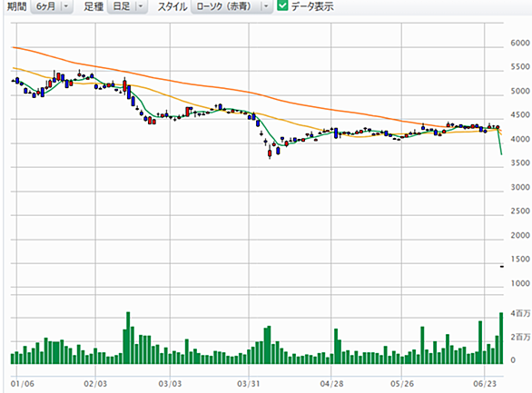Toggle the データ表示 checkbox
Screen dimensions: 532x393
[x=282, y=5]
